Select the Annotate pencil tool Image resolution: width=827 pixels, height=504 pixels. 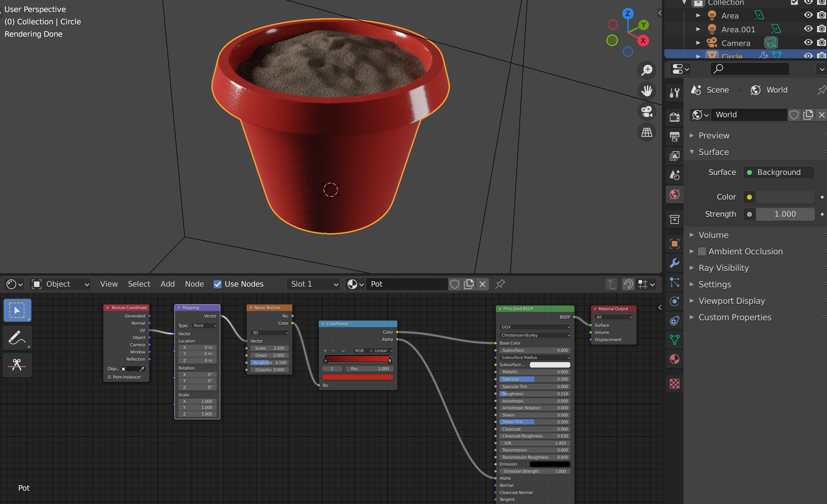[x=17, y=338]
